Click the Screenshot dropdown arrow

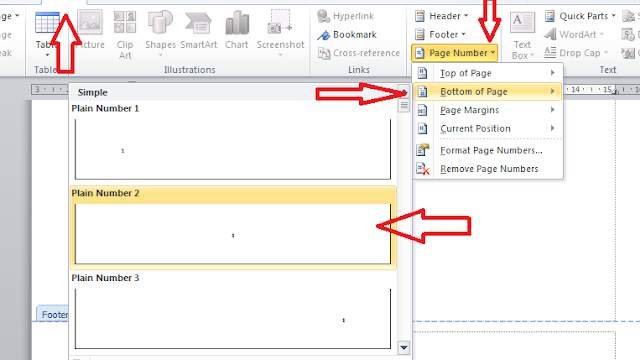(x=280, y=55)
